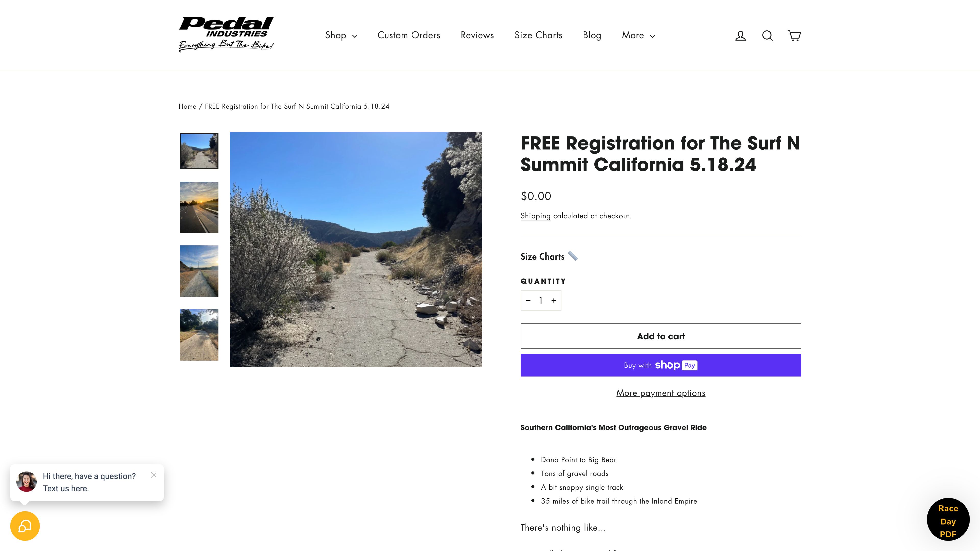This screenshot has height=551, width=980.
Task: Open the Custom Orders page
Action: tap(409, 35)
